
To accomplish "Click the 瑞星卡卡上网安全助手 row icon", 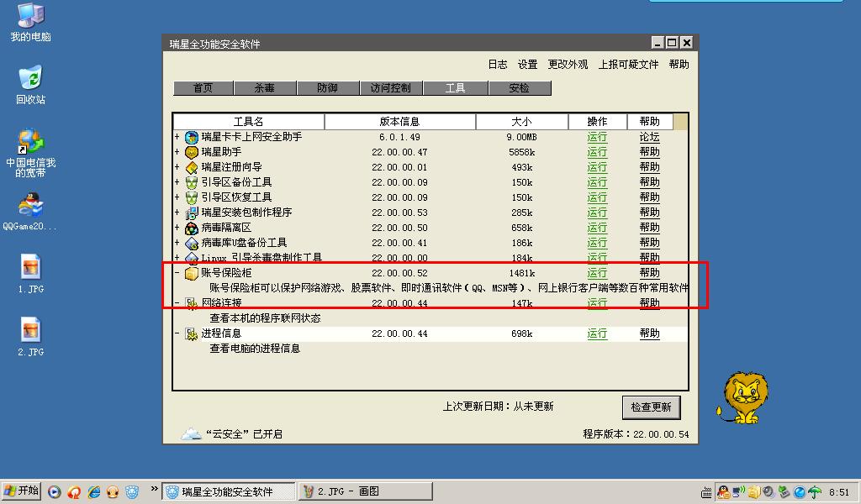I will pos(191,137).
